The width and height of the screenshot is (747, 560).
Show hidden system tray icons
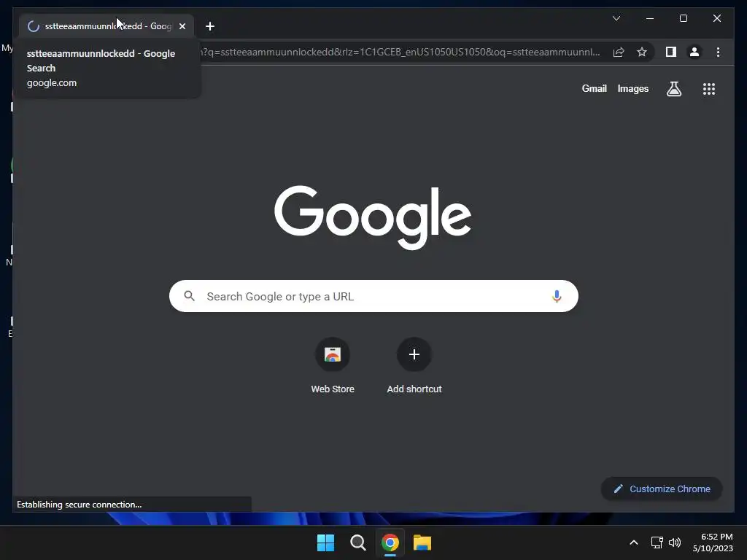tap(634, 542)
